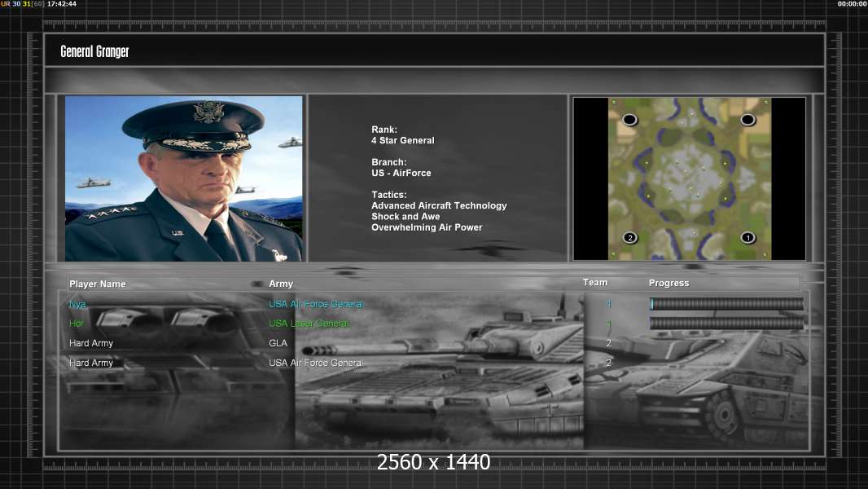
Task: Click the clock overlay reading 17:42:44
Action: [x=61, y=4]
